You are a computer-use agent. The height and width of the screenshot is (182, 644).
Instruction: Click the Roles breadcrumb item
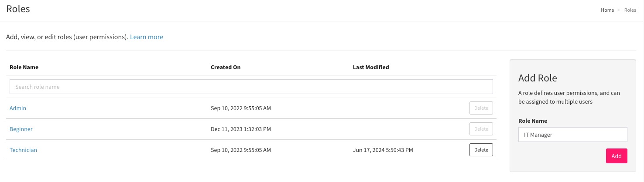point(630,10)
